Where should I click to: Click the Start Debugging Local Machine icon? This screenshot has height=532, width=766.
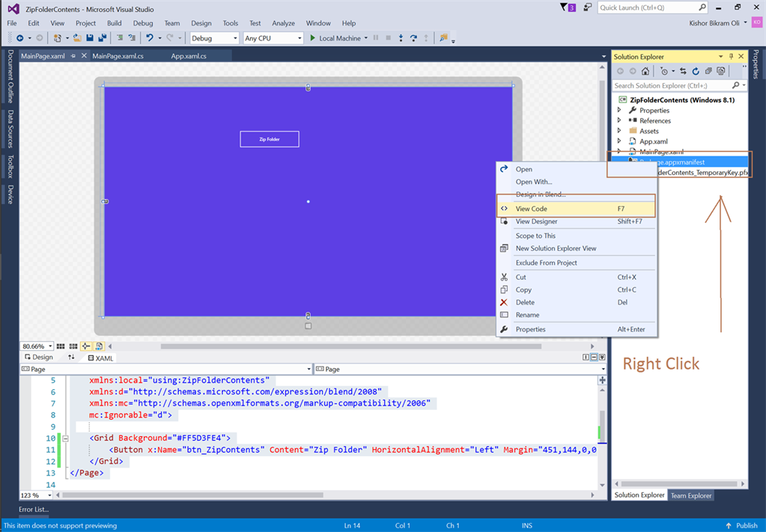(x=314, y=37)
